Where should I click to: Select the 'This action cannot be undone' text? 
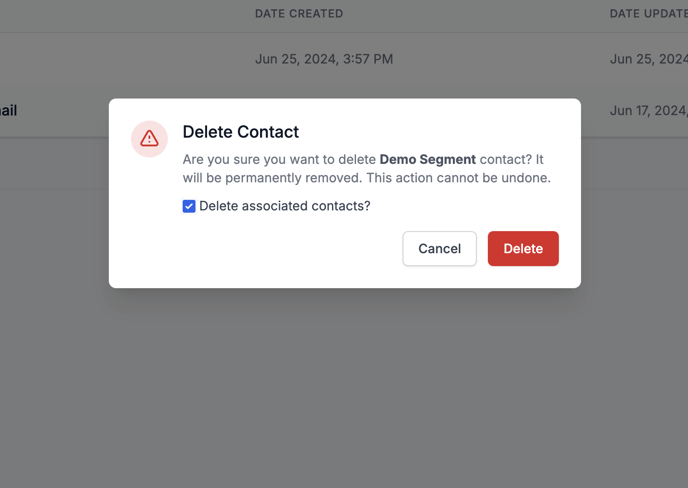coord(458,178)
